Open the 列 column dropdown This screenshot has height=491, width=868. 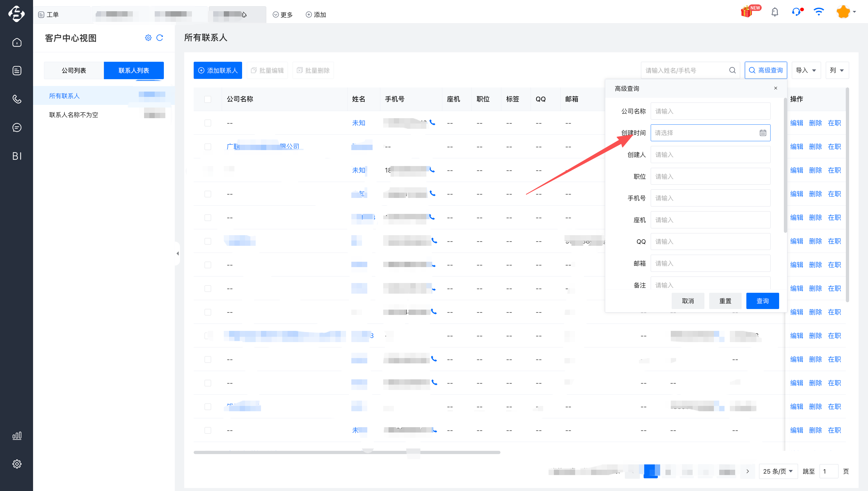tap(837, 71)
